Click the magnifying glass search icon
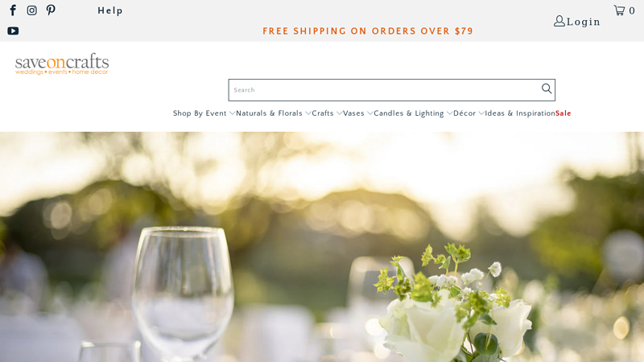 547,88
